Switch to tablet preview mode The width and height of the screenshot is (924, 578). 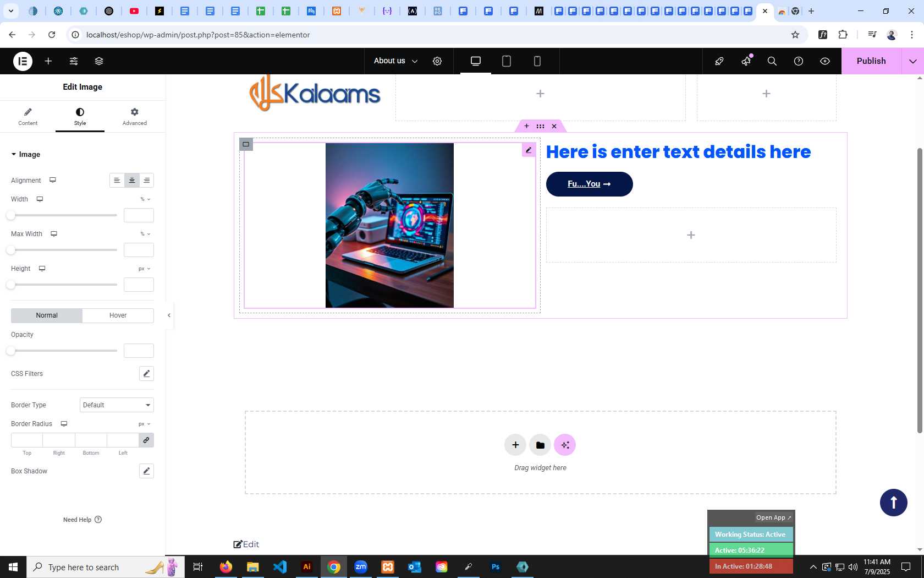(x=507, y=61)
